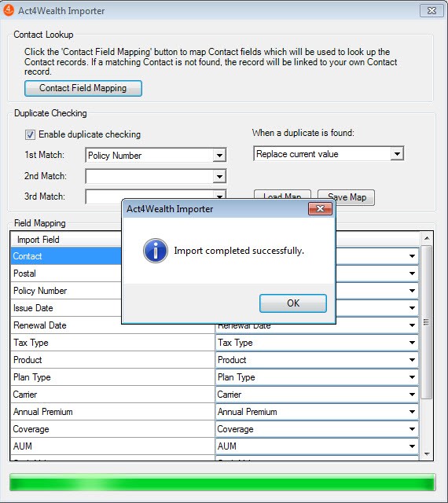Open mapping dropdown for Contact row

click(412, 256)
